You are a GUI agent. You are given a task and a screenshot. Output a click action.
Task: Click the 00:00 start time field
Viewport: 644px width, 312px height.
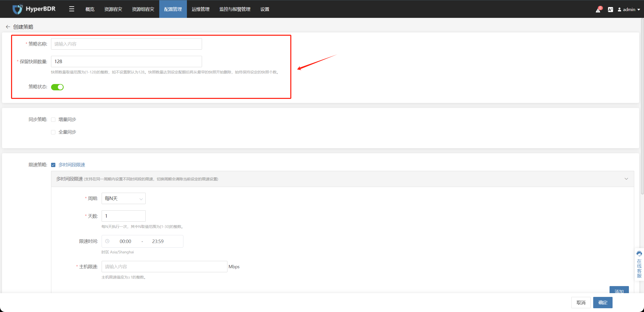125,241
